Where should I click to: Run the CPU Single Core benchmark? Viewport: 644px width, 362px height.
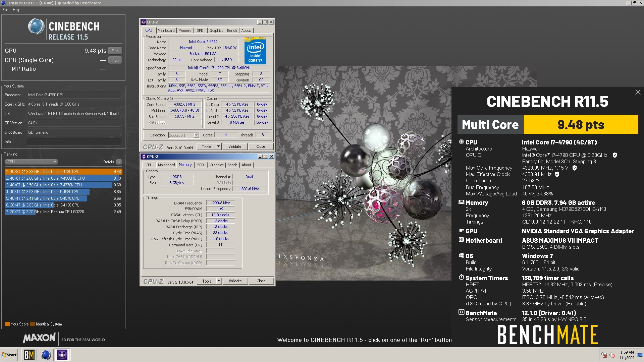[115, 60]
